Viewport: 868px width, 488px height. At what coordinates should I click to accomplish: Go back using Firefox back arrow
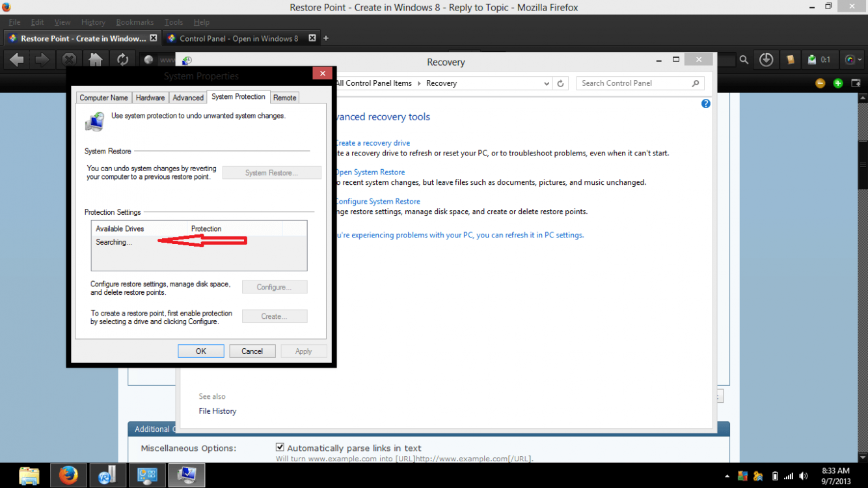click(x=17, y=59)
